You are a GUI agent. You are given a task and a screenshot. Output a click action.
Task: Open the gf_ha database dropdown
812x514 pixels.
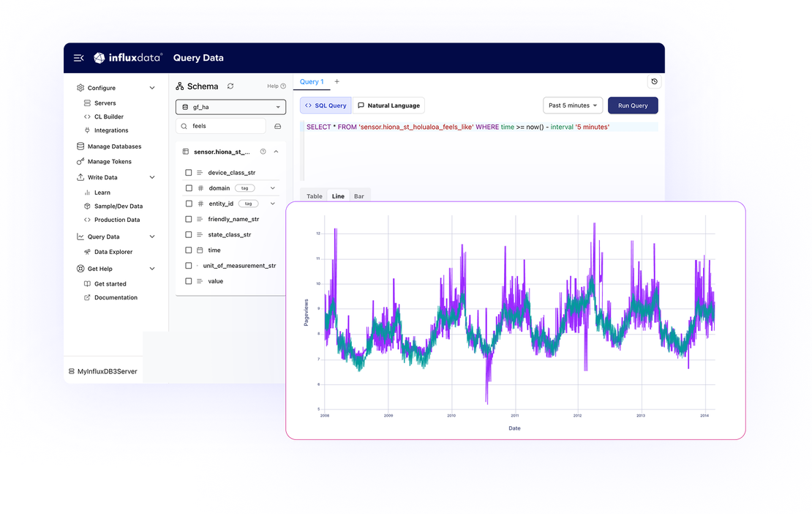(x=230, y=107)
